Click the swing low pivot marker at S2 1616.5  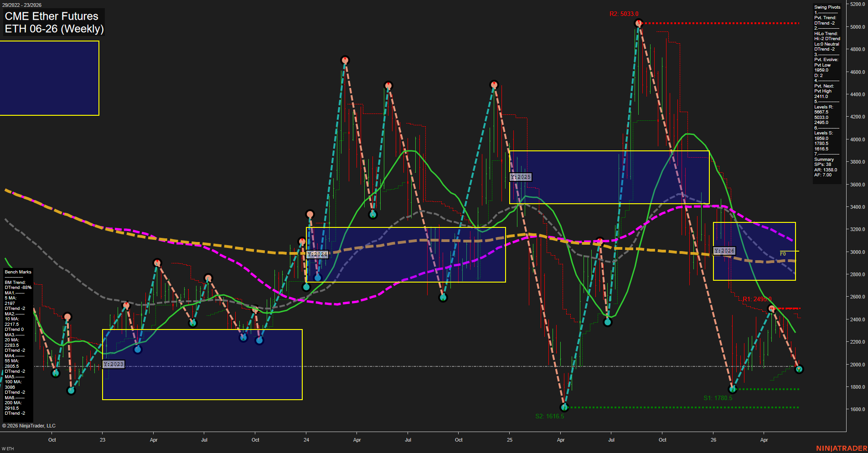[564, 407]
